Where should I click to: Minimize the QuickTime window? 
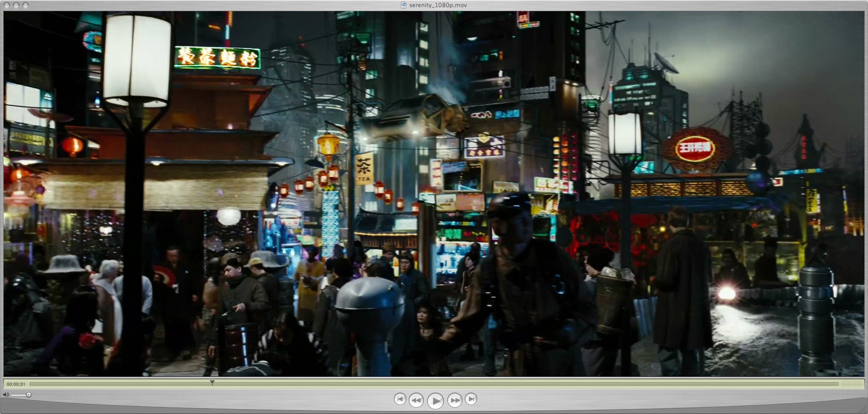16,5
